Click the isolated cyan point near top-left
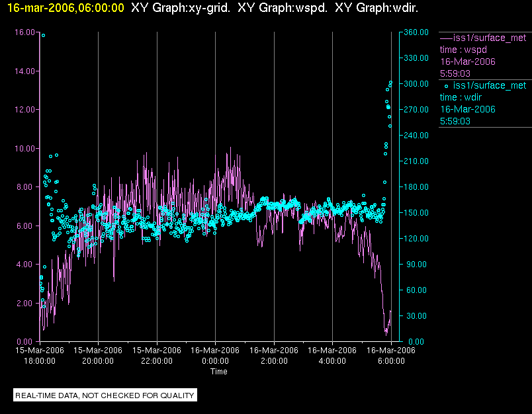This screenshot has width=532, height=414. point(43,35)
